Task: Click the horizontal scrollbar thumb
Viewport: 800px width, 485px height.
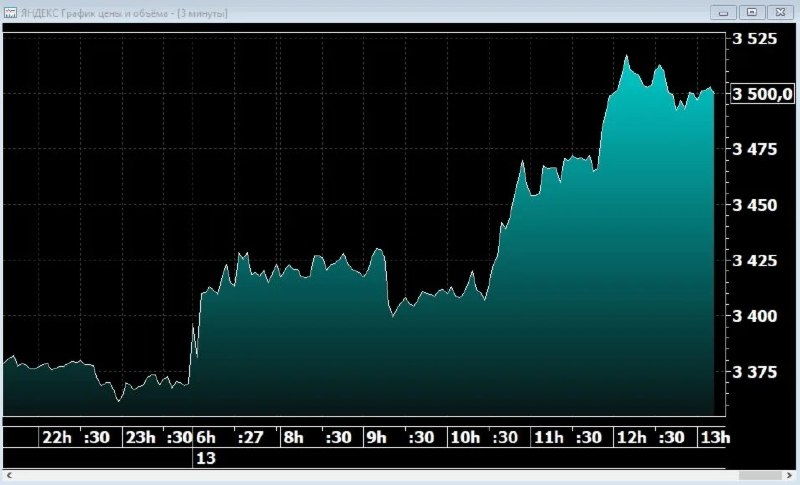Action: click(x=760, y=475)
